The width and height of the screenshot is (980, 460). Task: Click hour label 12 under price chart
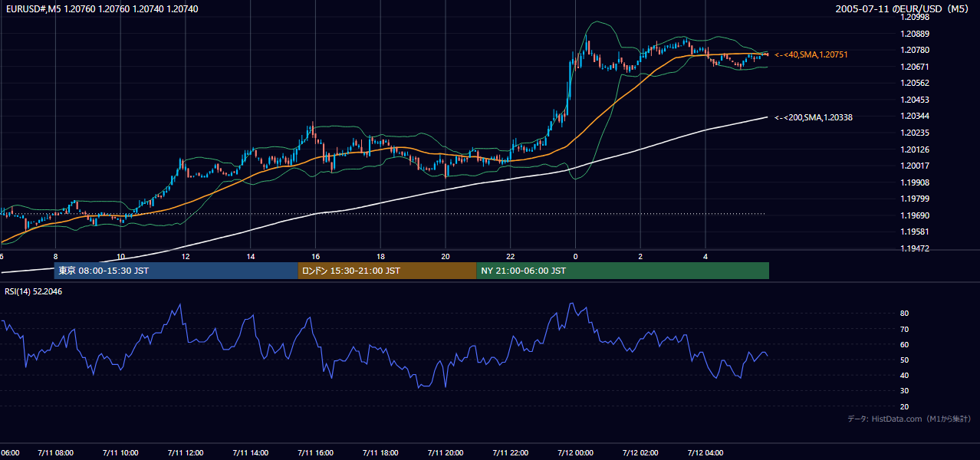click(186, 256)
